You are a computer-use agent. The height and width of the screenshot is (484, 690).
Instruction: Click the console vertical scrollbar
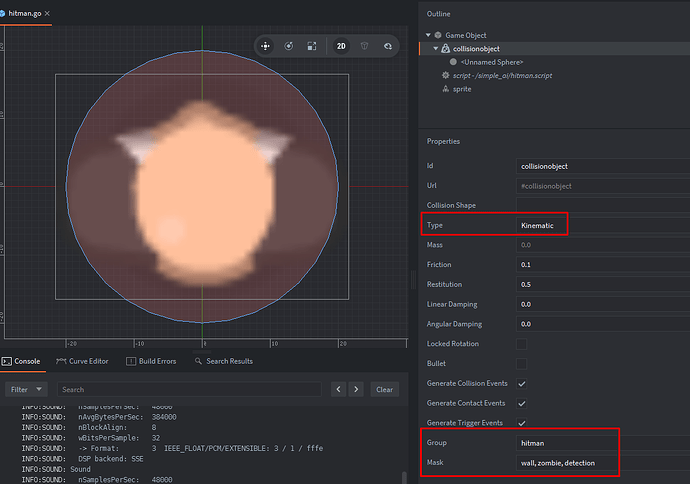click(404, 477)
